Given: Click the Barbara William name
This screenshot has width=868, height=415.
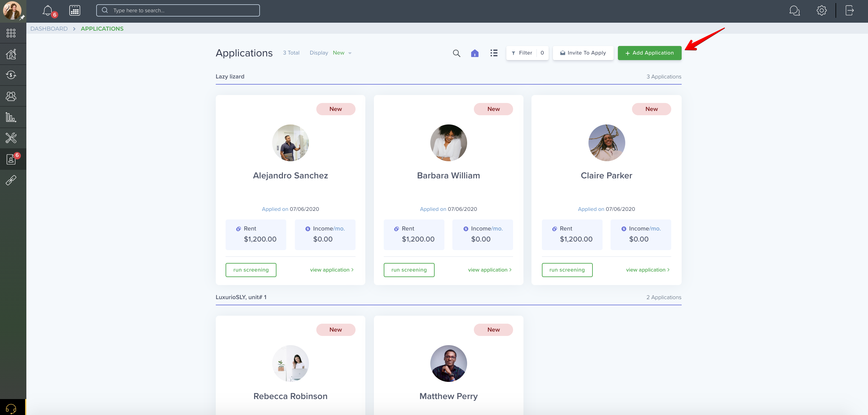Looking at the screenshot, I should click(x=448, y=176).
